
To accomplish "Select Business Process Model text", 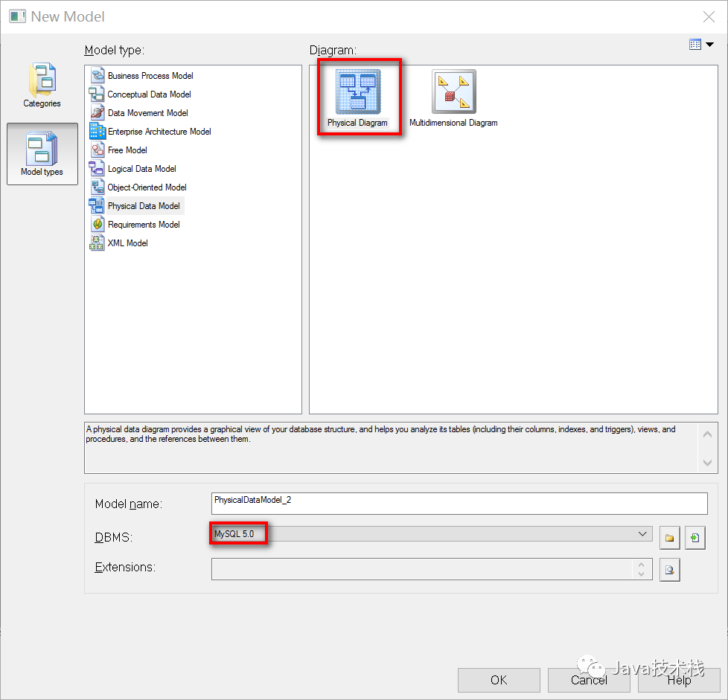I will pyautogui.click(x=150, y=76).
